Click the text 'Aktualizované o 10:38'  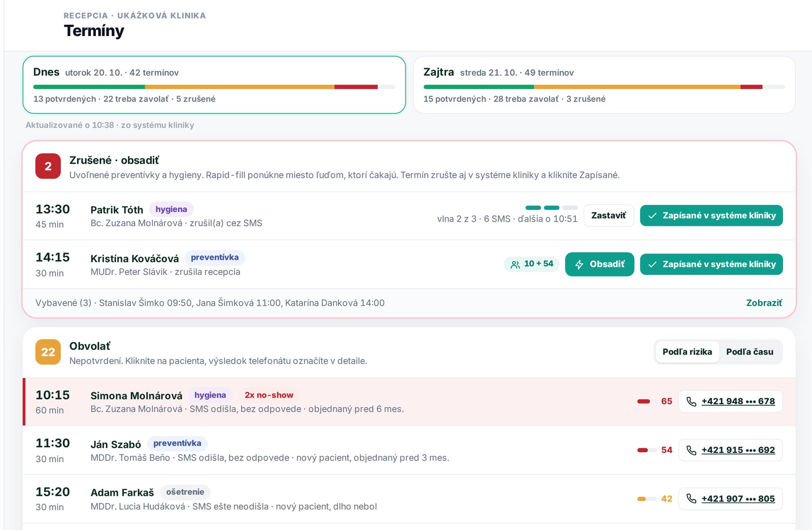(70, 125)
